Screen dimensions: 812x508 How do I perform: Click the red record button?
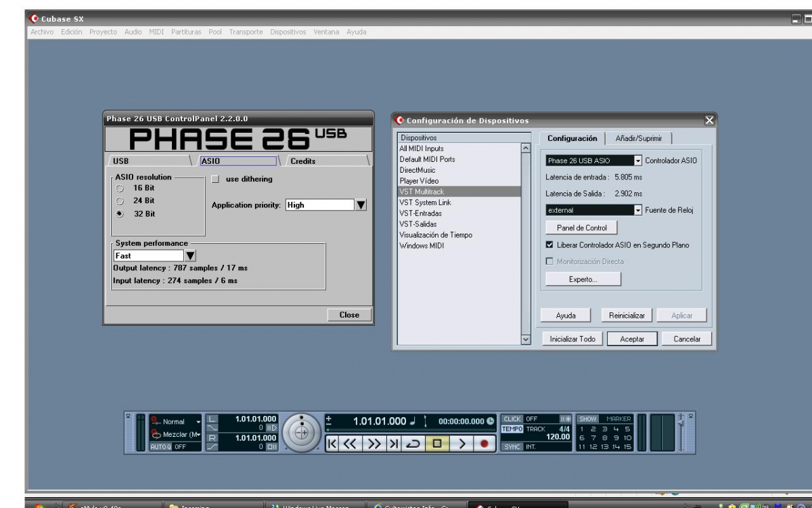tap(484, 444)
